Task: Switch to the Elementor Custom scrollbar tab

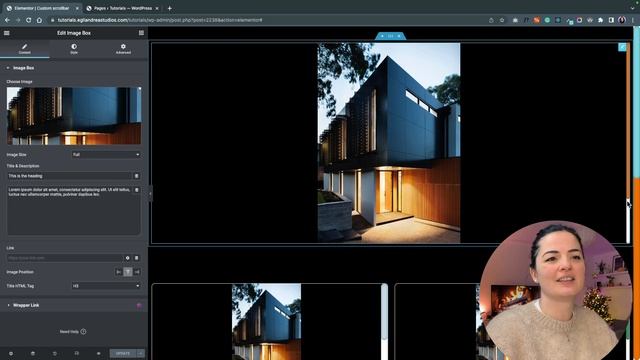Action: click(42, 8)
